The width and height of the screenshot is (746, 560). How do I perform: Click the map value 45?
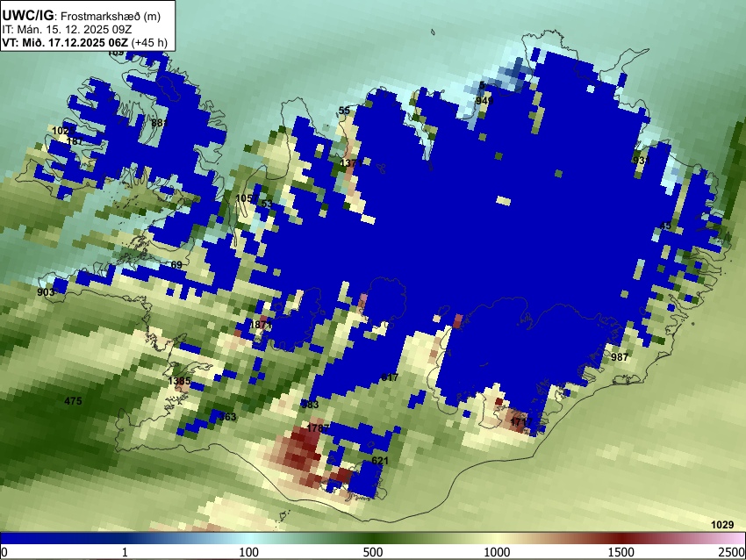coord(665,226)
